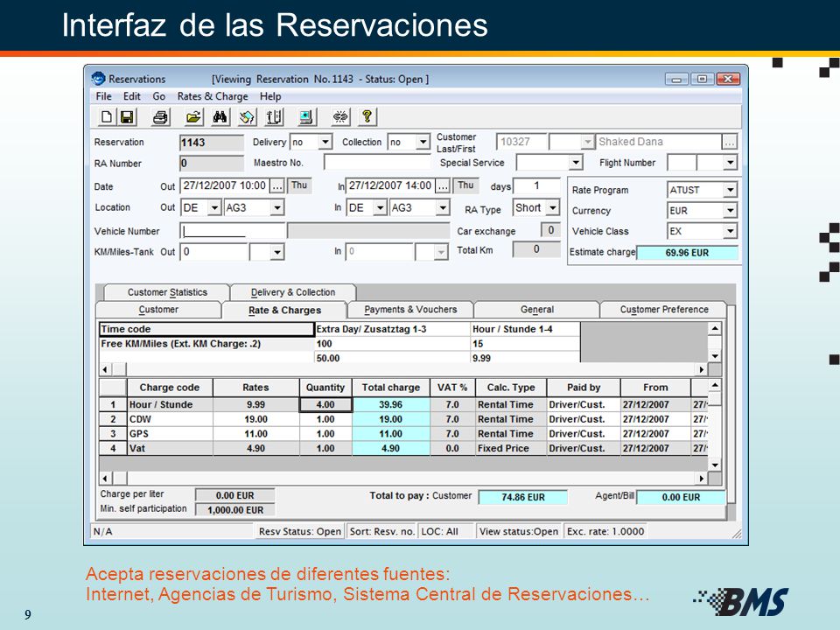840x630 pixels.
Task: Open the Help menu
Action: pyautogui.click(x=270, y=96)
